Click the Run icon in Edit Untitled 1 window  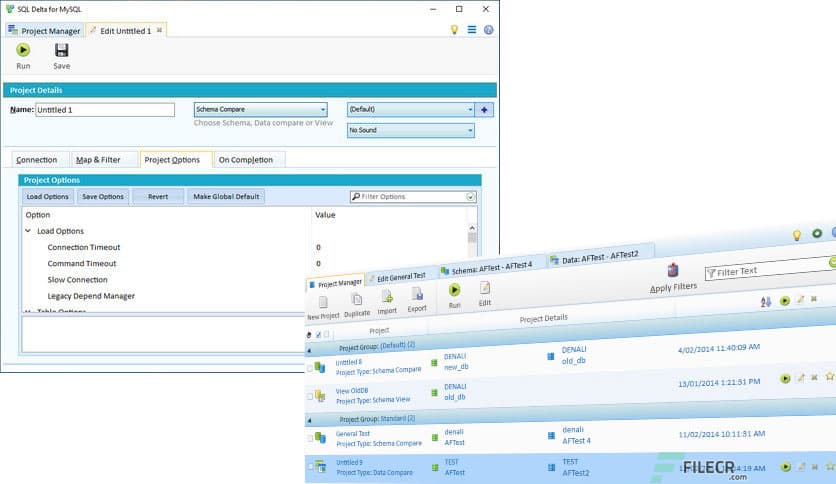[x=23, y=50]
